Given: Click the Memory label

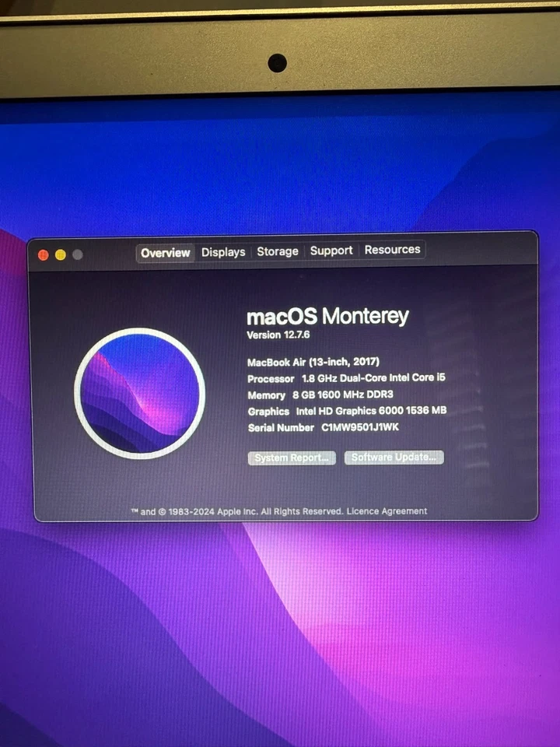Looking at the screenshot, I should click(266, 395).
